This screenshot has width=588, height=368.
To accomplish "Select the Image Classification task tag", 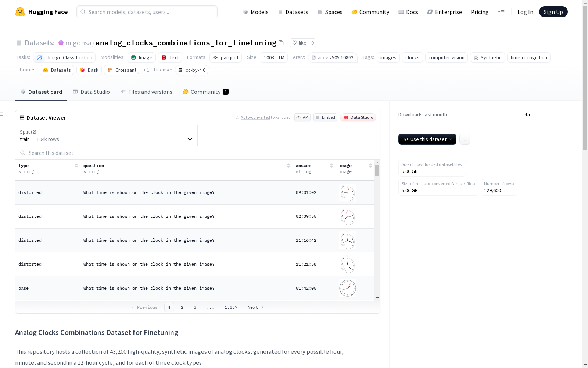I will (x=64, y=57).
